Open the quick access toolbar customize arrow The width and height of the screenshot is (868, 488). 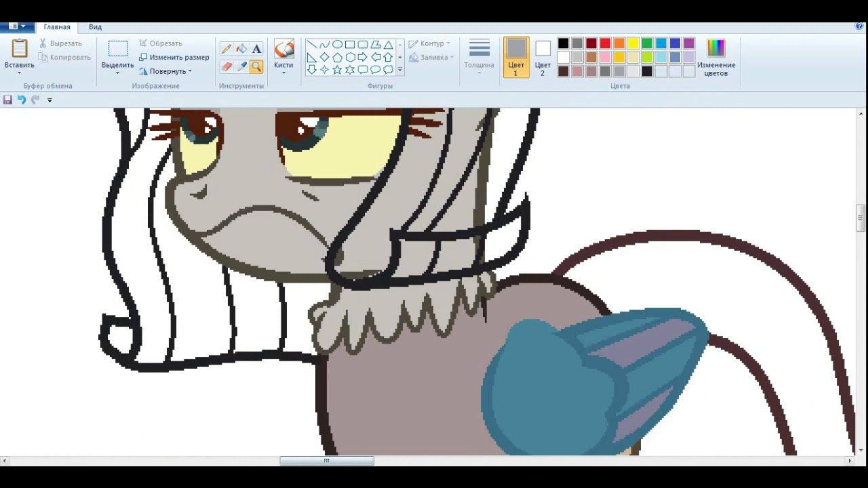(50, 100)
